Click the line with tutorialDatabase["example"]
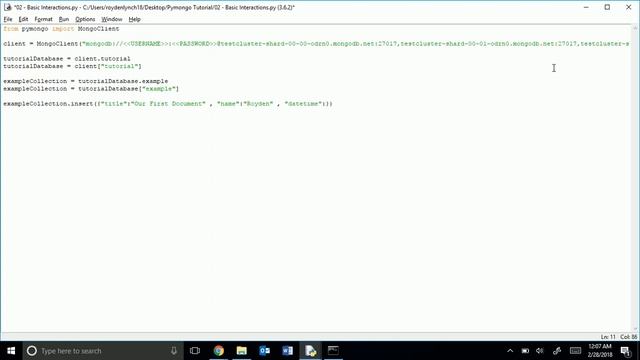 [x=91, y=89]
